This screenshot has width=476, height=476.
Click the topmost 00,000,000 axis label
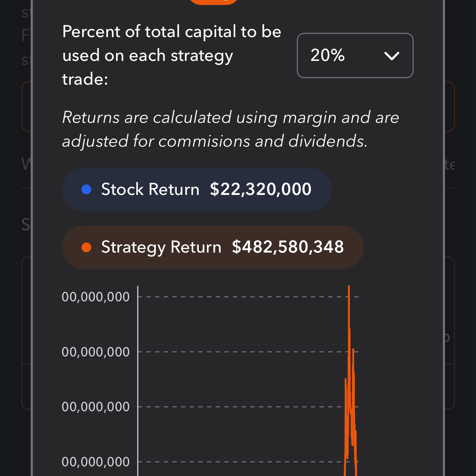click(x=96, y=297)
